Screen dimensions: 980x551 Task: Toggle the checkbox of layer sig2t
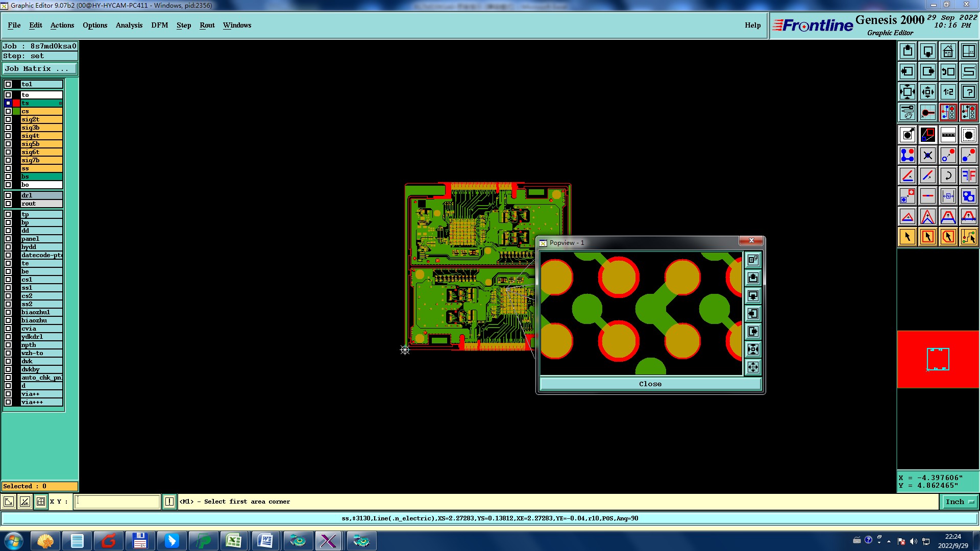[x=8, y=119]
